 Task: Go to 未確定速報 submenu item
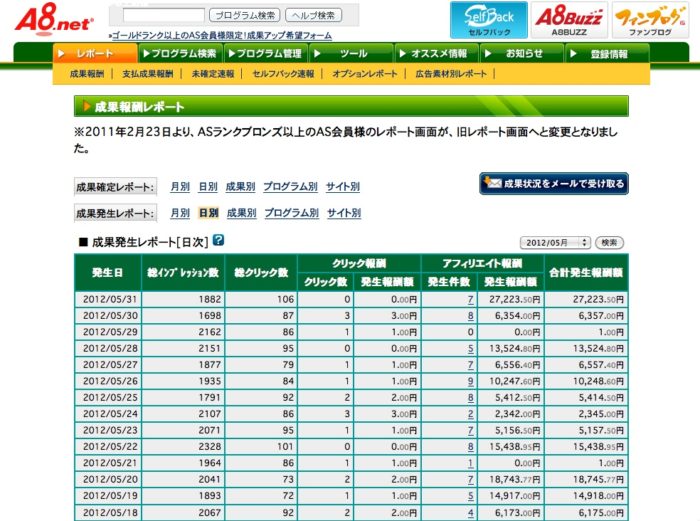[213, 74]
